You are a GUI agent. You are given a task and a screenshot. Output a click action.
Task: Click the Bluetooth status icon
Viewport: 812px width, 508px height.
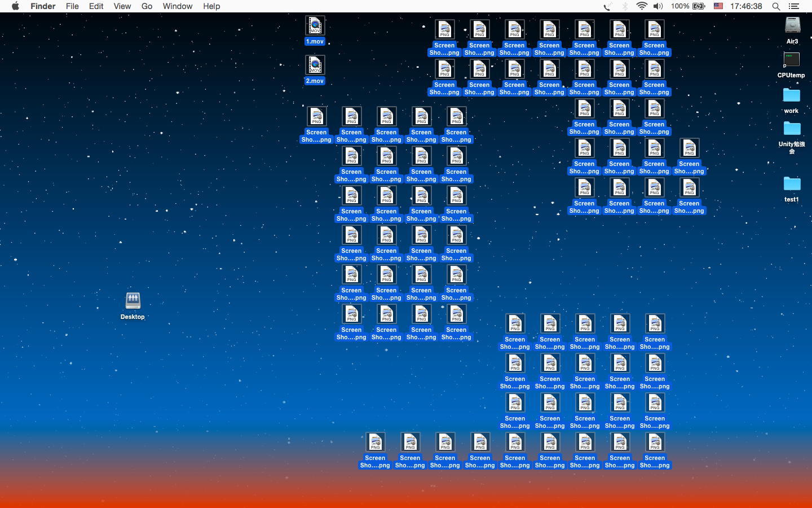coord(625,6)
